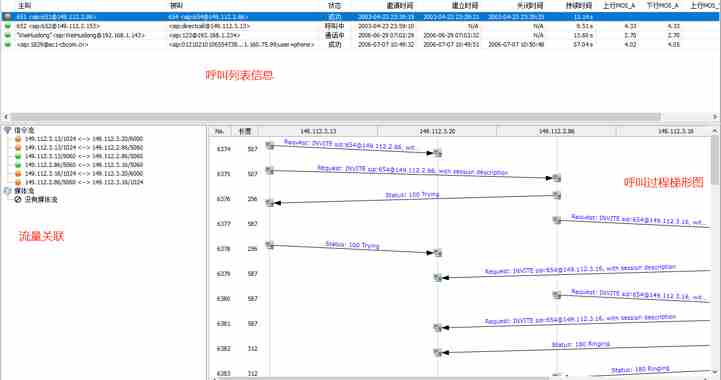
Task: Sort by the 149.112.3.13 column header
Action: 318,131
